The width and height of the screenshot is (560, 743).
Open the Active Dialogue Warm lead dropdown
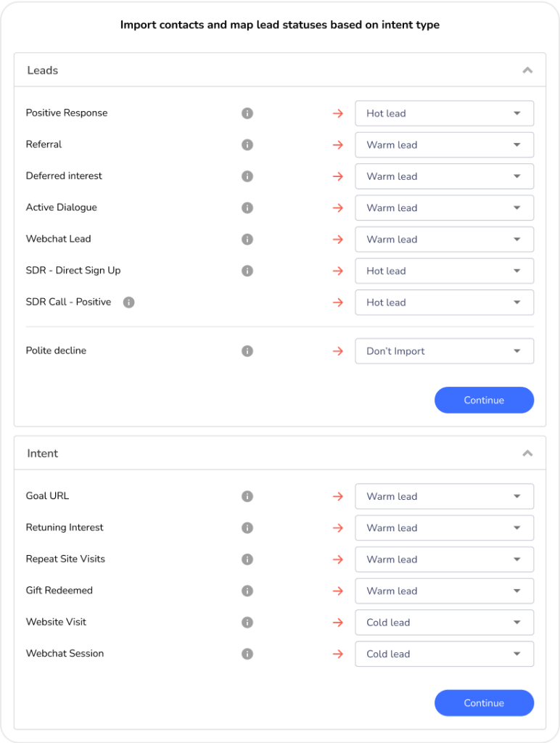444,208
